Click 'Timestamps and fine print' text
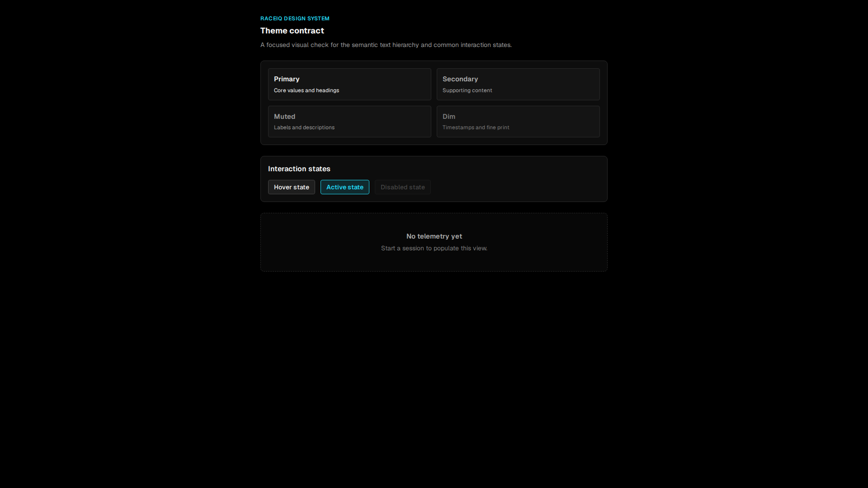Image resolution: width=868 pixels, height=488 pixels. point(476,127)
